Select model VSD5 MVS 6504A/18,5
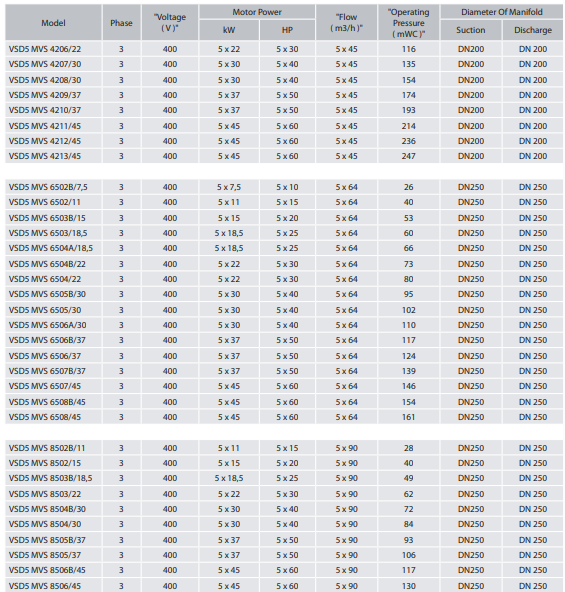Image resolution: width=565 pixels, height=592 pixels. pos(51,248)
